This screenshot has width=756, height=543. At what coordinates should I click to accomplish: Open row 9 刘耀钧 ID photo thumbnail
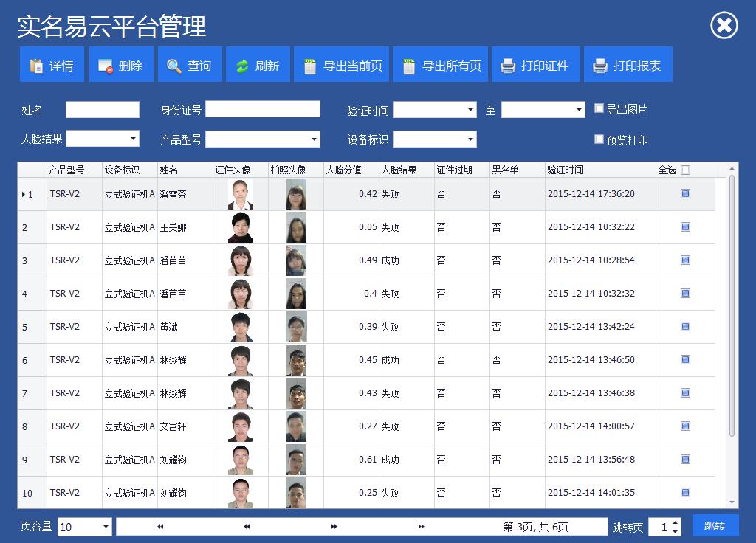pos(241,460)
